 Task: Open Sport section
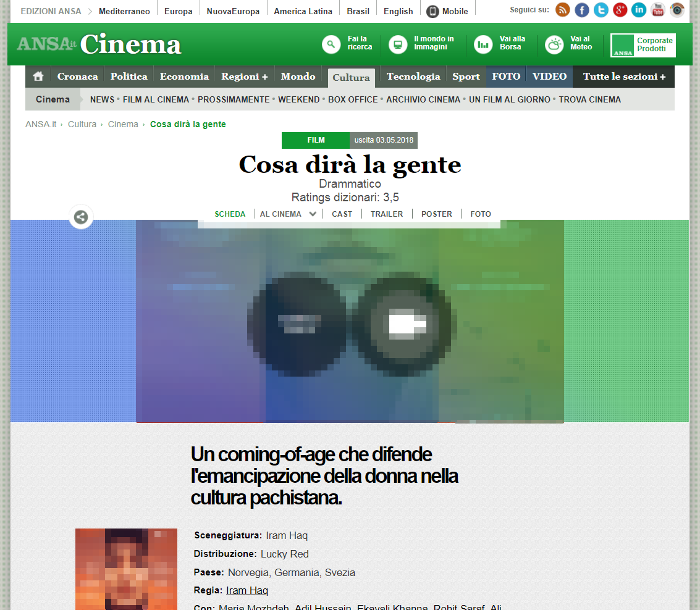point(466,77)
